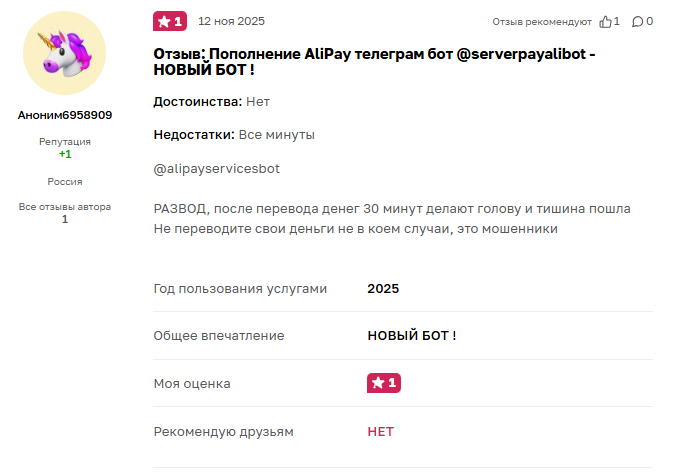The image size is (678, 473).
Task: Click the НЕТ value beside Рекомендую друзьям
Action: [381, 432]
